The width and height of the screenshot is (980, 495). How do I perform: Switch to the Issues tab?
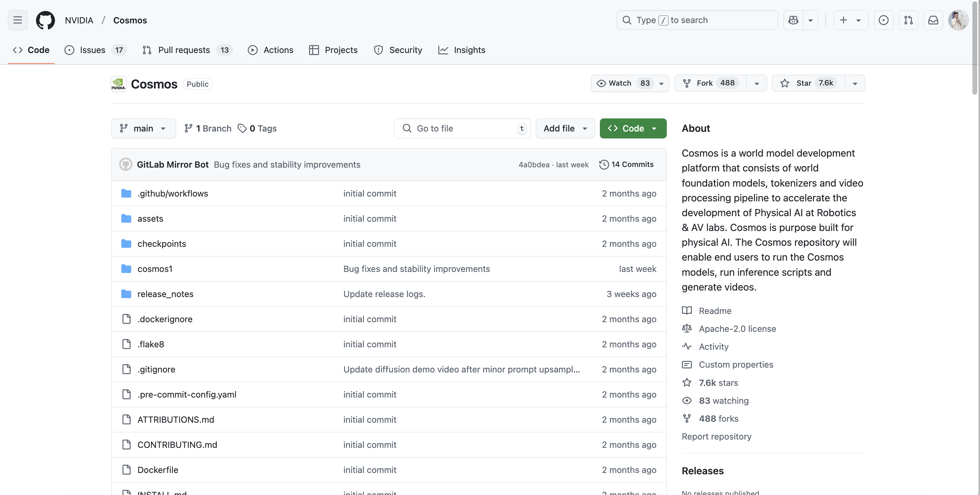click(95, 50)
